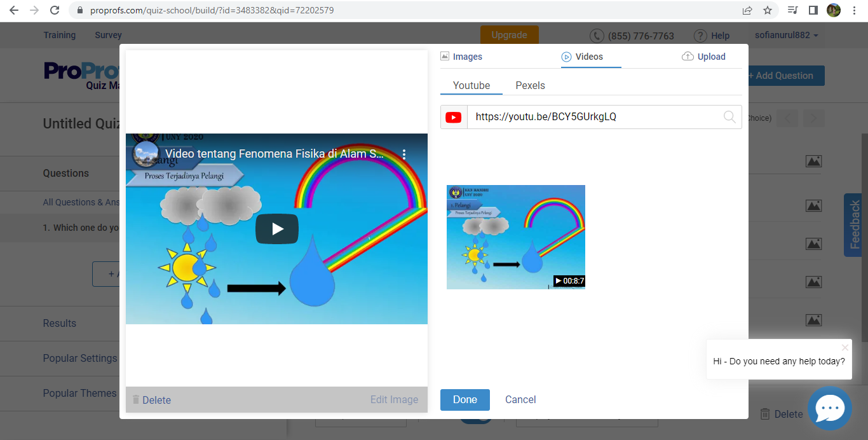Click the trash Delete in preview panel
This screenshot has height=440, width=868.
(x=151, y=400)
